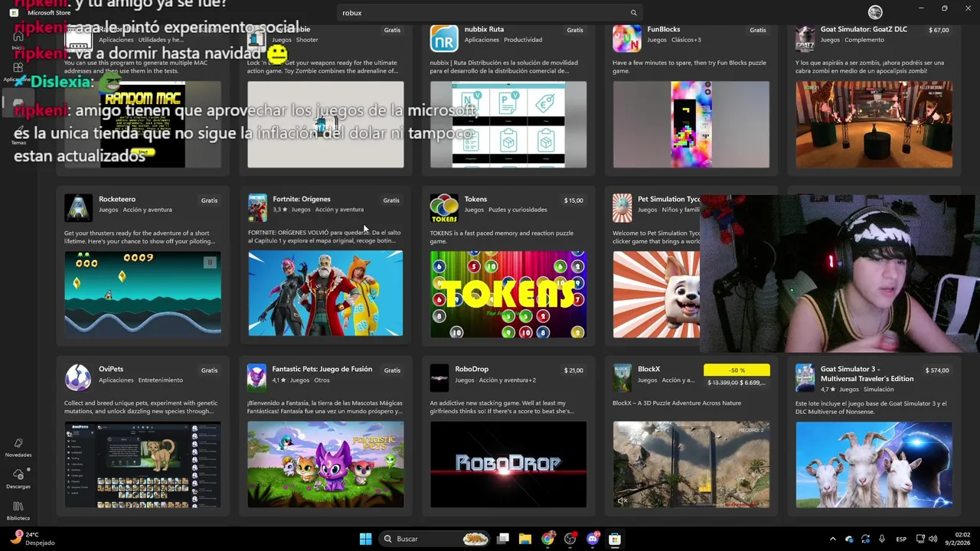Click the $67,00 price on GoatZ DLC
This screenshot has width=980, height=551.
[939, 31]
